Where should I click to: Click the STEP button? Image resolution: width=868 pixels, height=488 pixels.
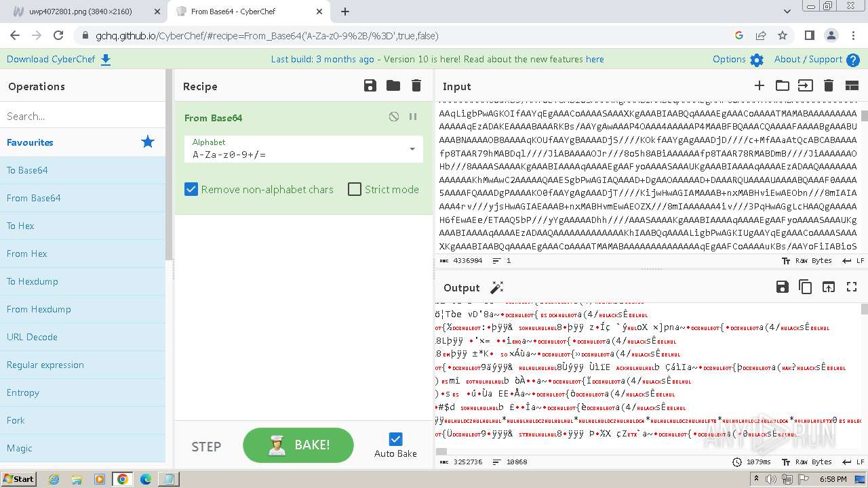tap(206, 446)
